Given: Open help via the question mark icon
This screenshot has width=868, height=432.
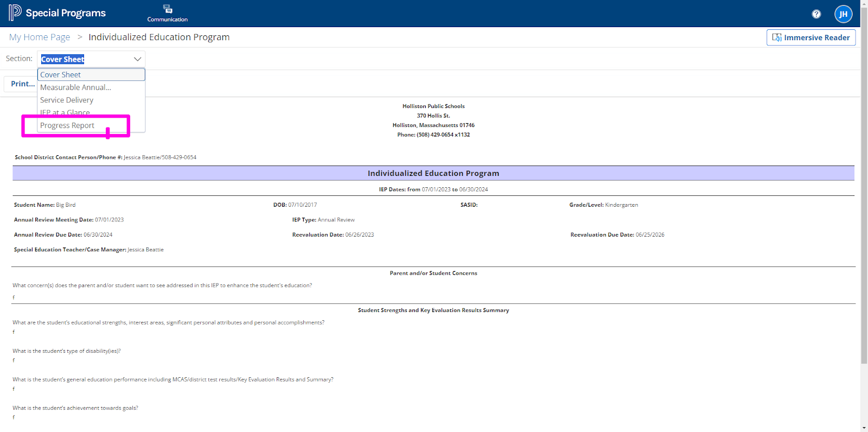Looking at the screenshot, I should pos(816,14).
